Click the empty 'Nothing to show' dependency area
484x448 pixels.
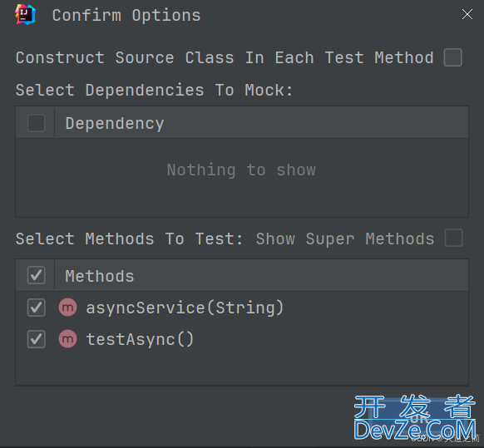(x=242, y=177)
